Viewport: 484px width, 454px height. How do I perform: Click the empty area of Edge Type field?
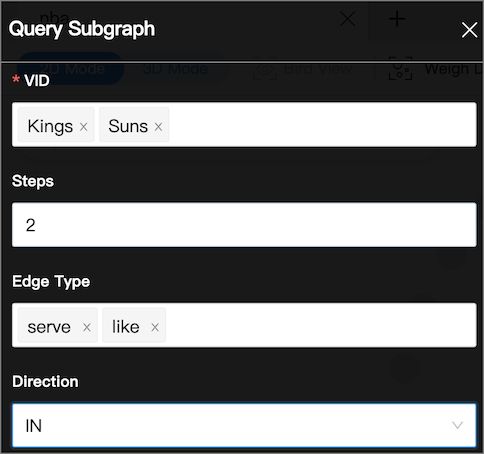click(320, 325)
